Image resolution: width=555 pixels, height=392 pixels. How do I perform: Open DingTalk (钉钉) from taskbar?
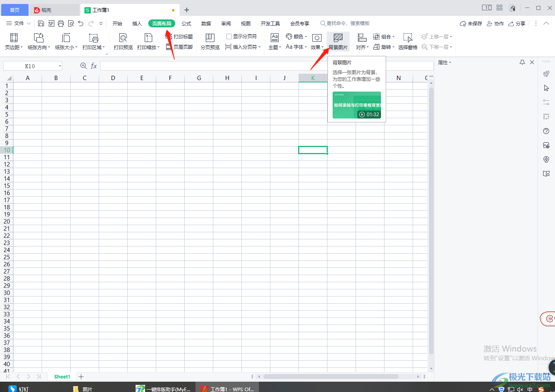coord(19,389)
